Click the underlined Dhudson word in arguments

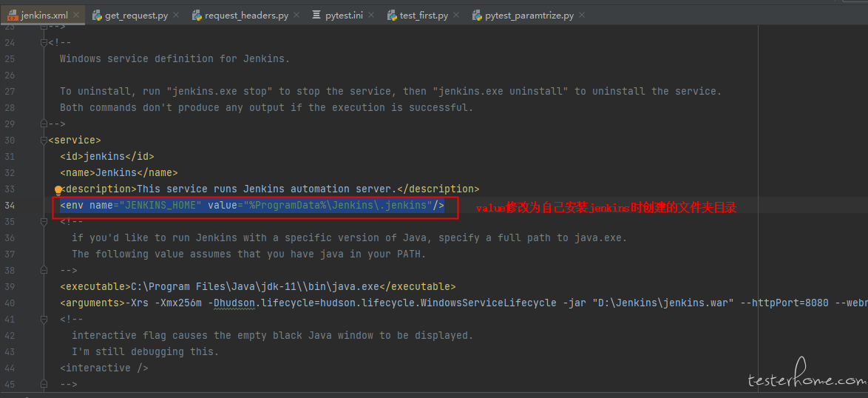click(x=234, y=303)
